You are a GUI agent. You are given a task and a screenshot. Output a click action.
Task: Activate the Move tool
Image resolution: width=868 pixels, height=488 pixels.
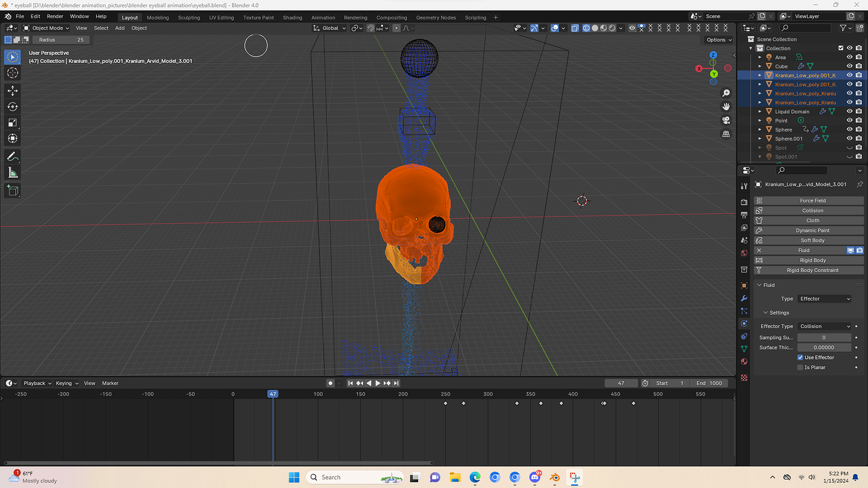pos(13,91)
